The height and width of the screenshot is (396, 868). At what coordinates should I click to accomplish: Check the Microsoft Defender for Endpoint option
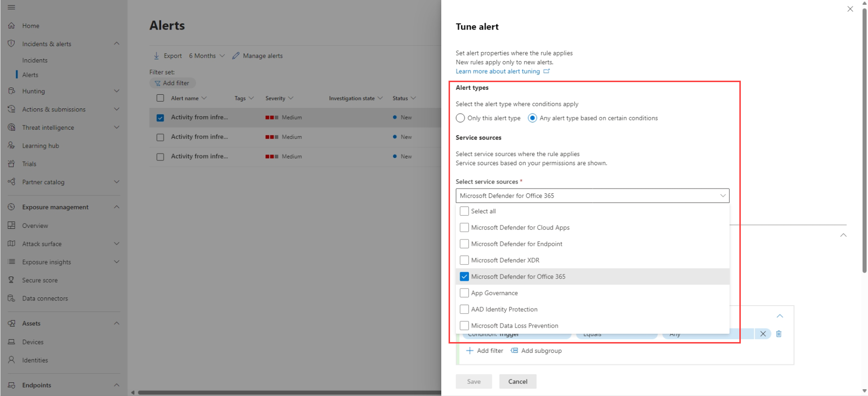click(464, 244)
